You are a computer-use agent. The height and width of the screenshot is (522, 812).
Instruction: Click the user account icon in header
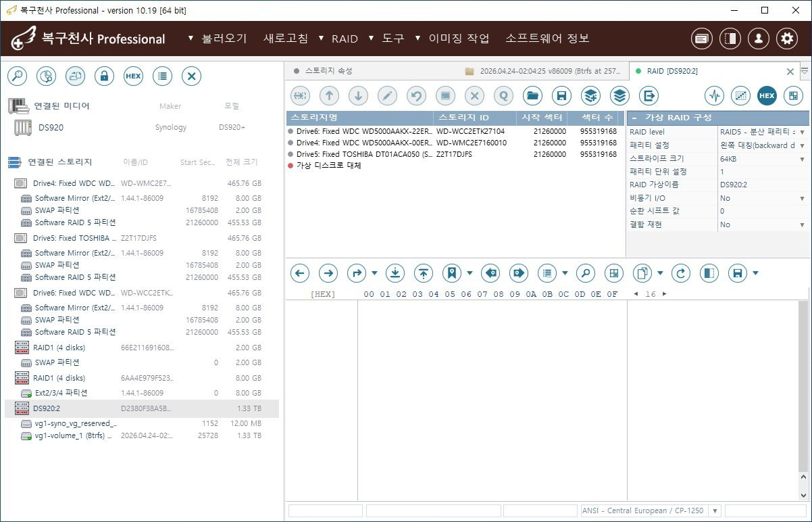759,39
